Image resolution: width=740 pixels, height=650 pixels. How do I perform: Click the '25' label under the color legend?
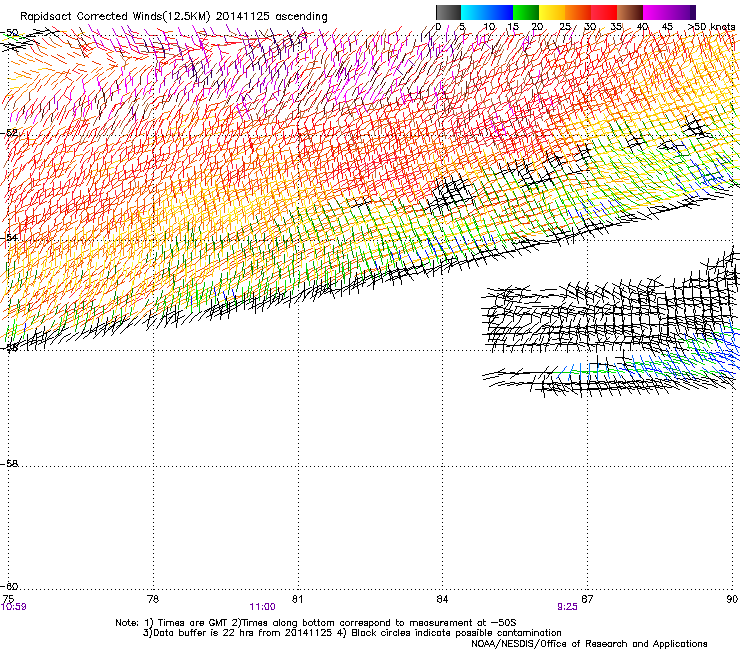pos(565,27)
